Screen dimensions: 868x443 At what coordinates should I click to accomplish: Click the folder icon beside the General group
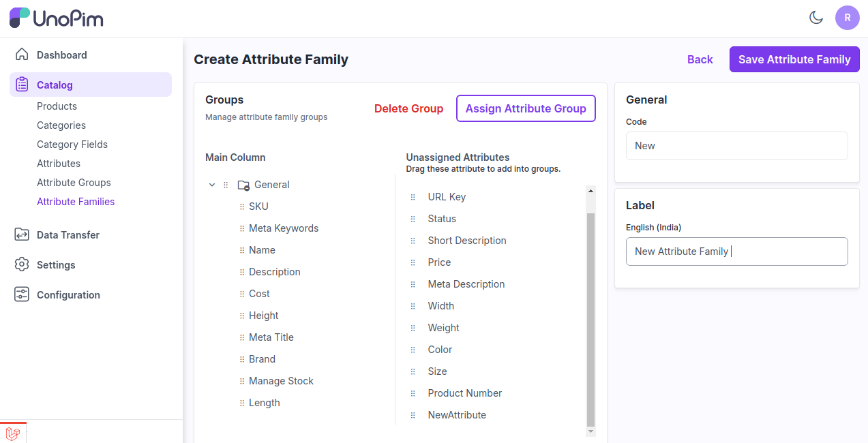pyautogui.click(x=243, y=184)
